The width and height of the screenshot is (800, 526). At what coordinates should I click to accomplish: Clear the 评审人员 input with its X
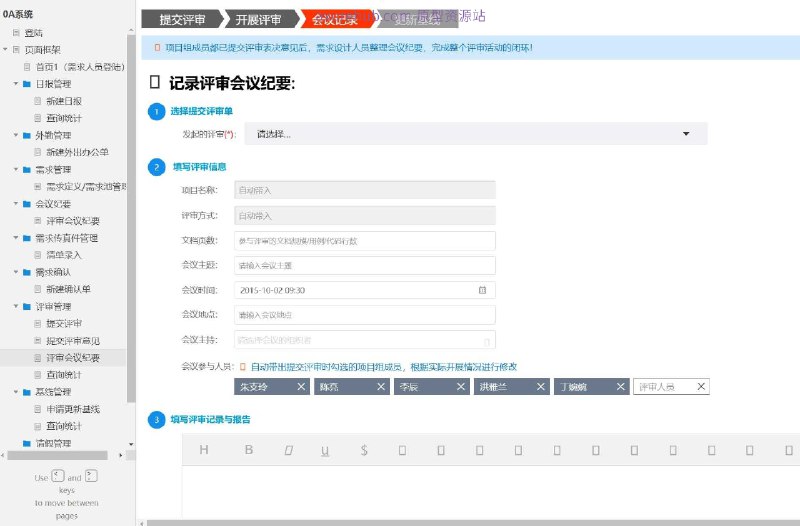701,387
